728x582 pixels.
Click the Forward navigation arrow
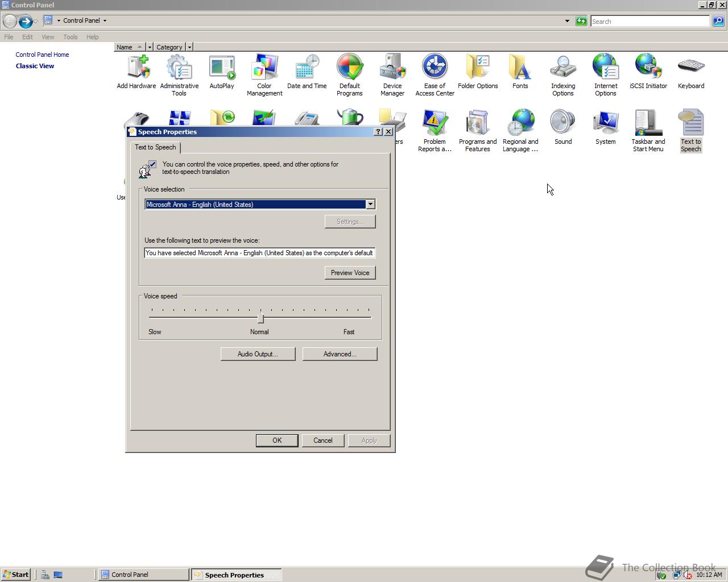(x=26, y=22)
